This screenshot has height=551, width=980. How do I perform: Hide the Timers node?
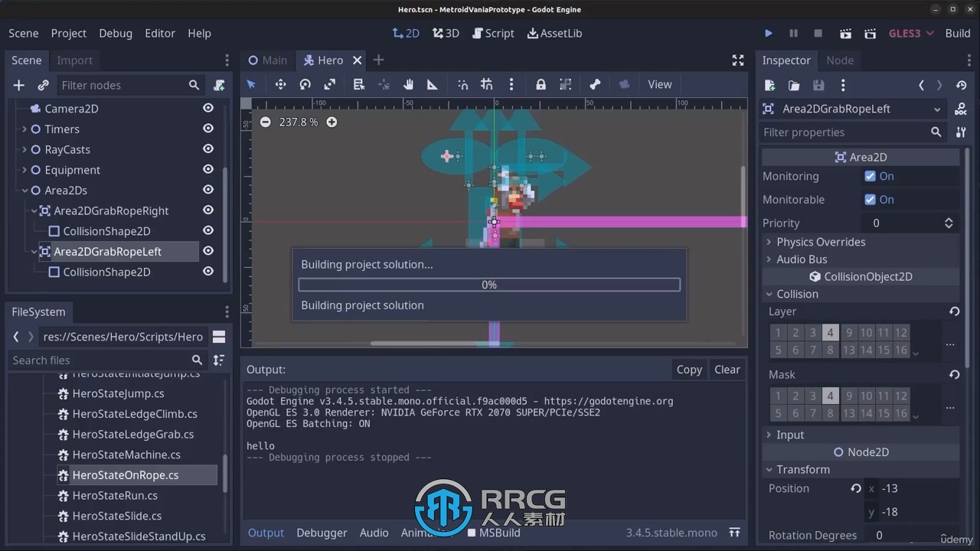pyautogui.click(x=207, y=129)
